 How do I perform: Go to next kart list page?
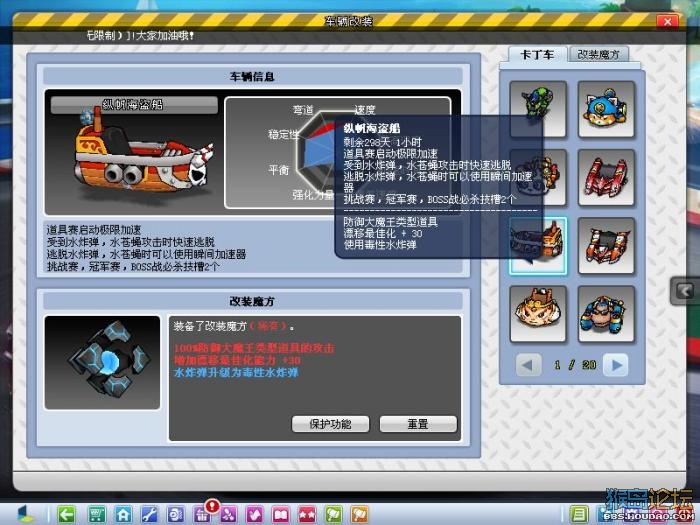point(616,365)
